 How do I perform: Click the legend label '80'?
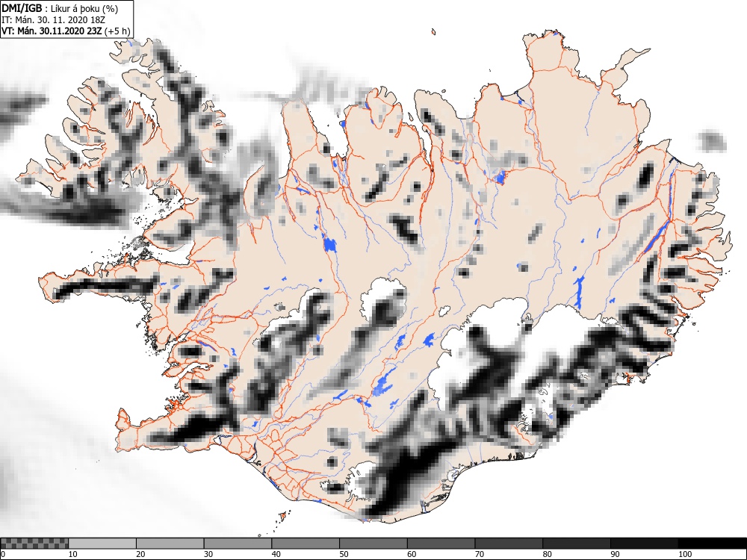tap(547, 554)
